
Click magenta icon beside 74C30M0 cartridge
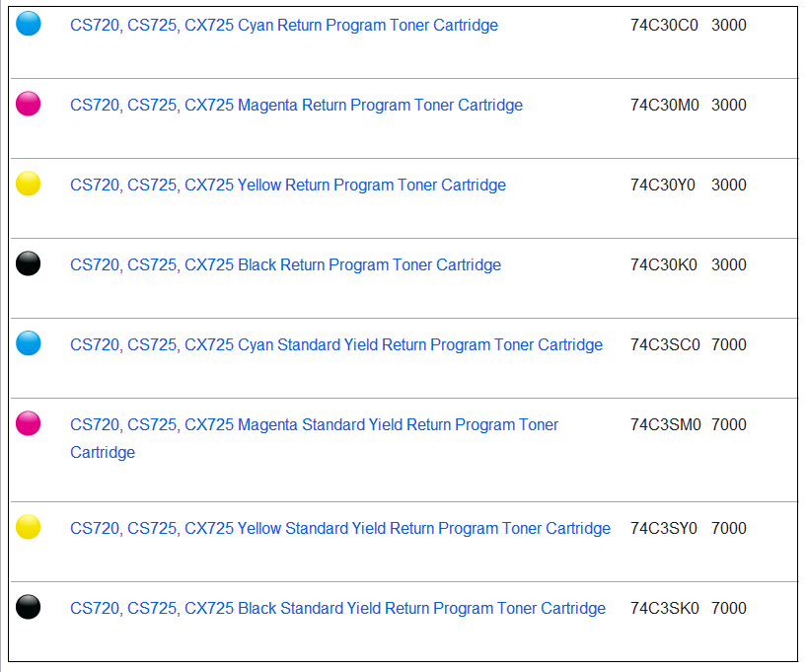[29, 104]
